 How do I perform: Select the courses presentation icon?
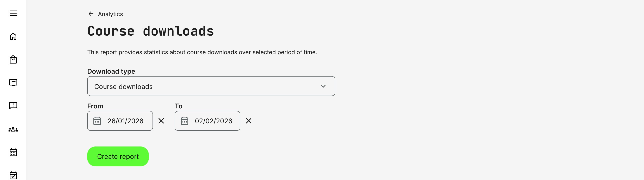[13, 82]
